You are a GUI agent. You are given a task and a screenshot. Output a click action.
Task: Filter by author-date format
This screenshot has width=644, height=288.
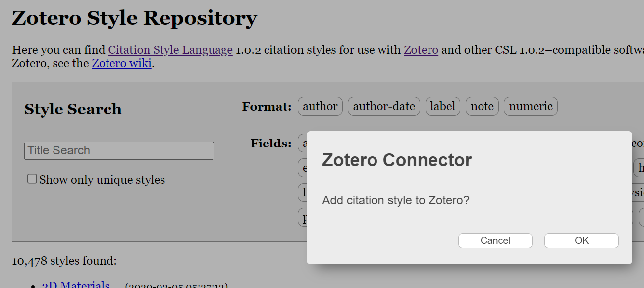coord(384,106)
